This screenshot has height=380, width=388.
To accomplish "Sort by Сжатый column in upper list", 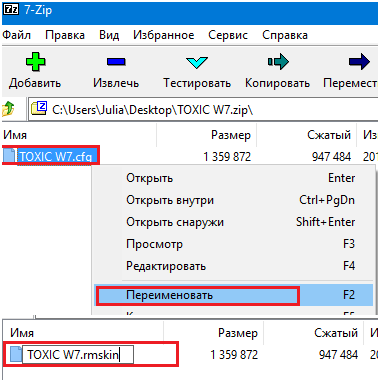I will 307,135.
